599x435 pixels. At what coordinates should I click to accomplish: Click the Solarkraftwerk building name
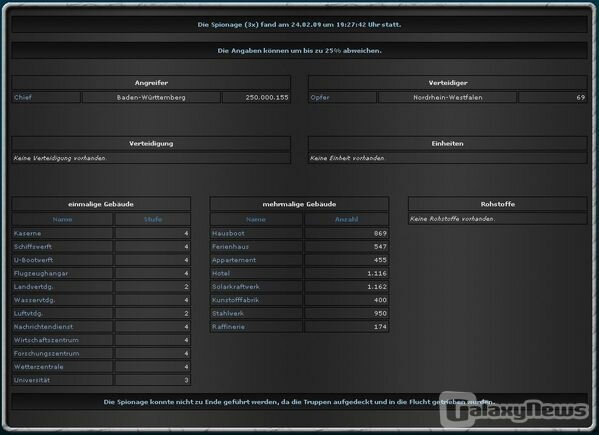click(x=236, y=287)
